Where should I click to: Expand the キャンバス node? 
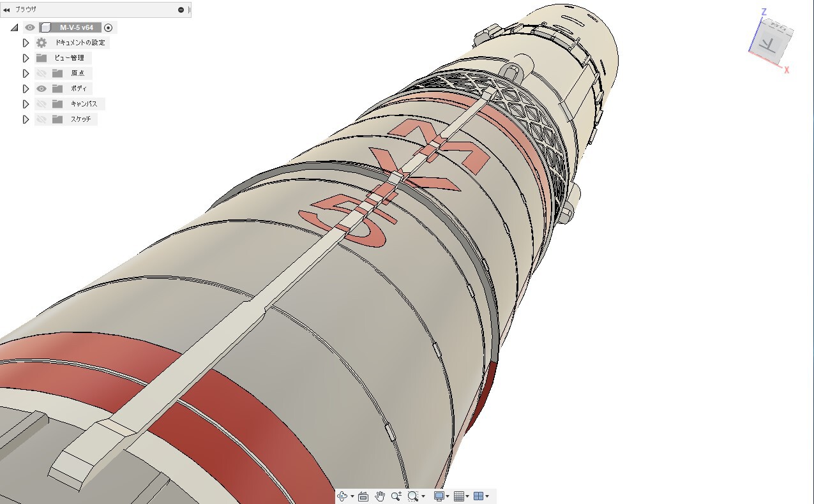pos(26,104)
